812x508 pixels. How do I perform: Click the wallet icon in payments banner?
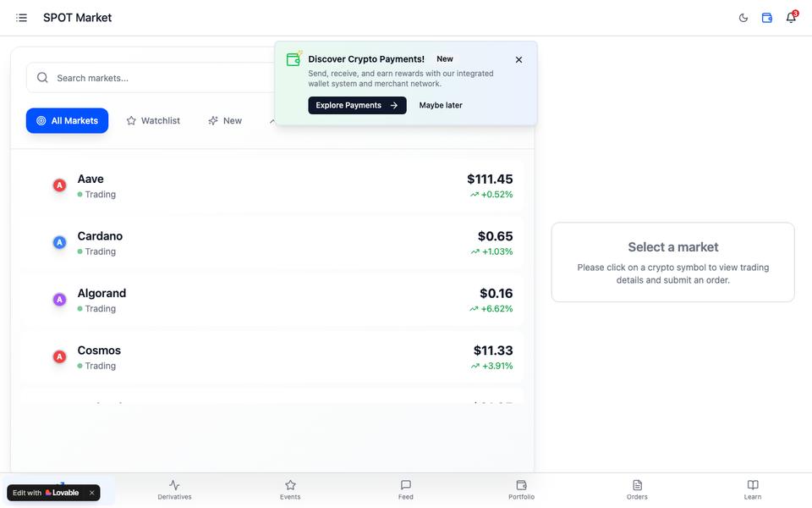[294, 59]
